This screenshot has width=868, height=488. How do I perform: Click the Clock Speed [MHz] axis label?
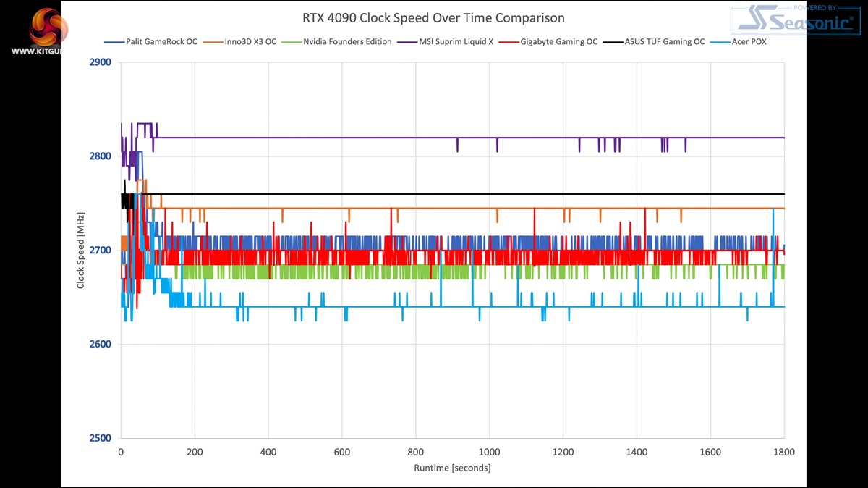(x=81, y=250)
